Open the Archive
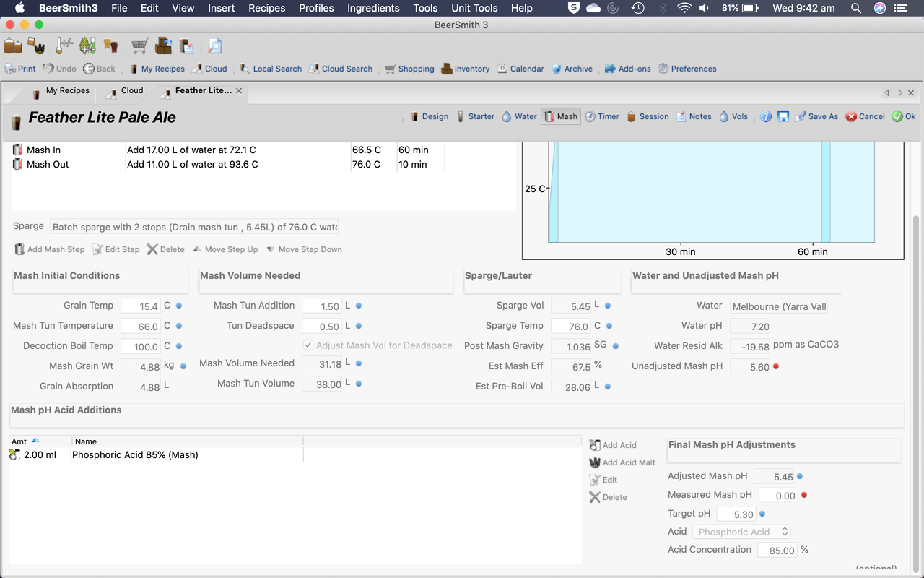This screenshot has width=924, height=578. click(x=572, y=69)
